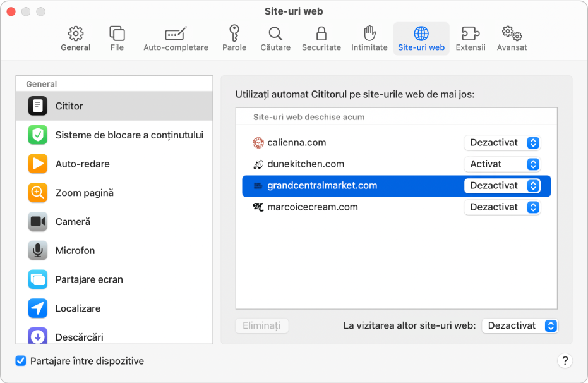The image size is (588, 383).
Task: Open the General gear icon tab
Action: (x=76, y=33)
